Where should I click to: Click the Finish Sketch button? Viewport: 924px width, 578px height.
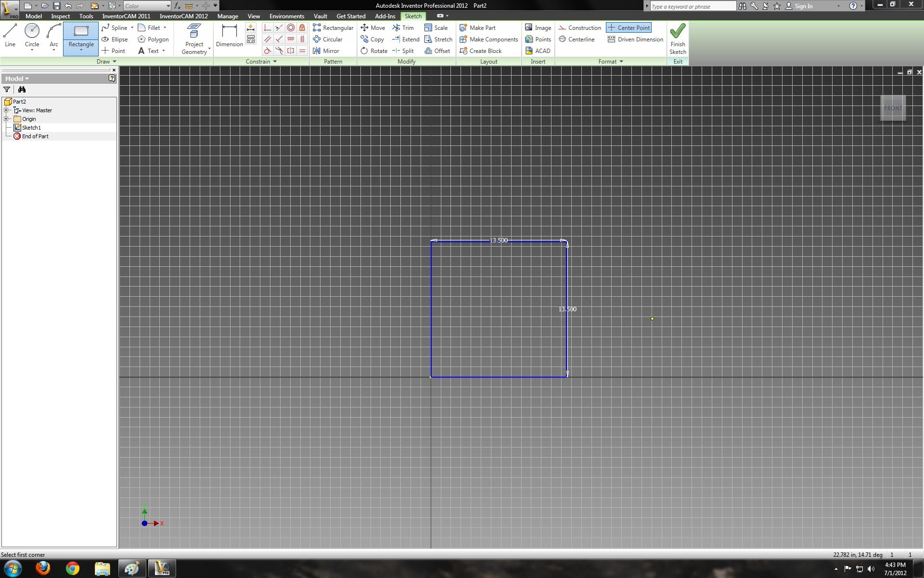click(678, 39)
